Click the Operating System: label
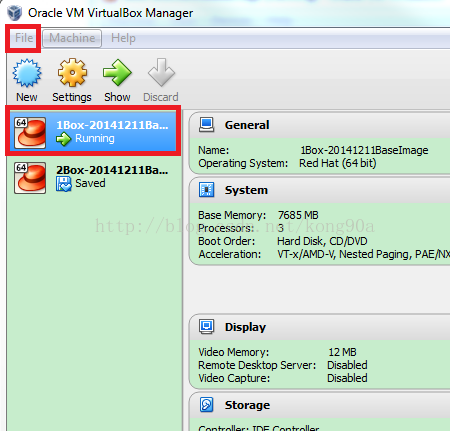Image resolution: width=450 pixels, height=431 pixels. (243, 164)
